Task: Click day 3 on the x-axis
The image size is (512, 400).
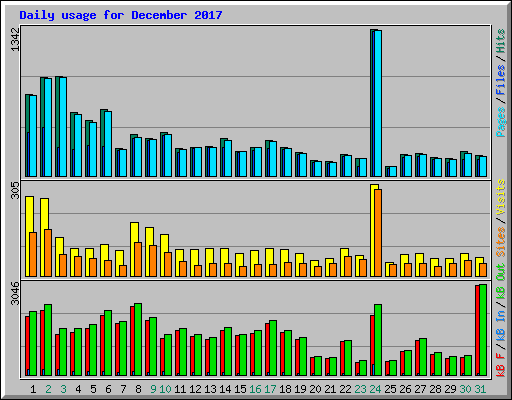Action: (x=63, y=389)
